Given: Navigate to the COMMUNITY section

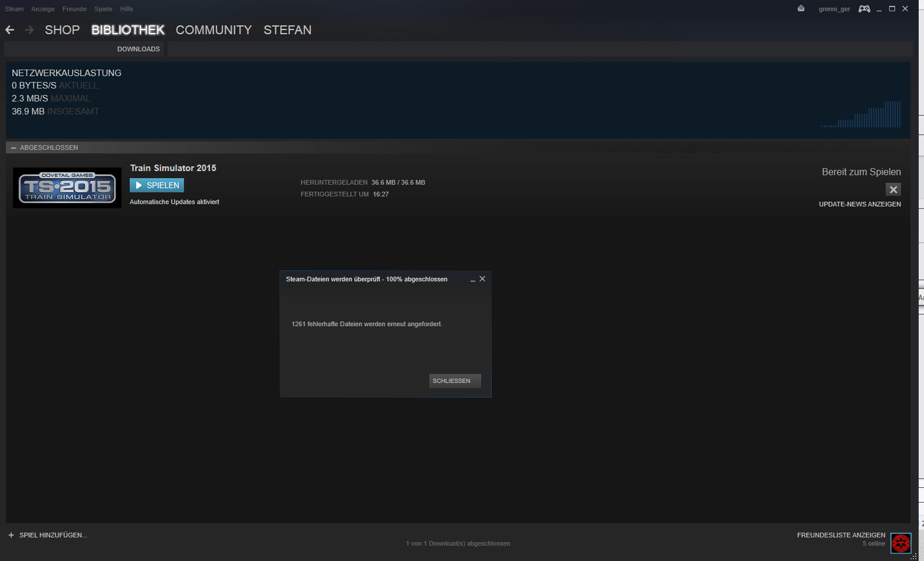Looking at the screenshot, I should click(213, 30).
